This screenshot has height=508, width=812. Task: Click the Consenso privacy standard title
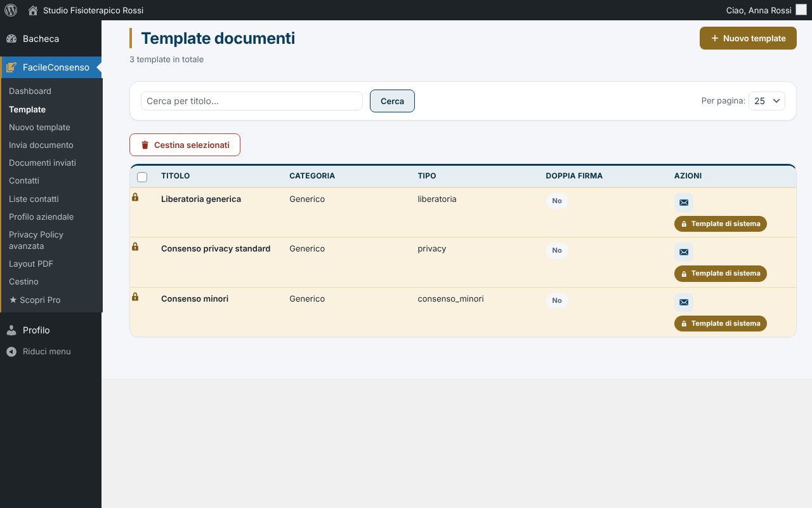(x=216, y=248)
